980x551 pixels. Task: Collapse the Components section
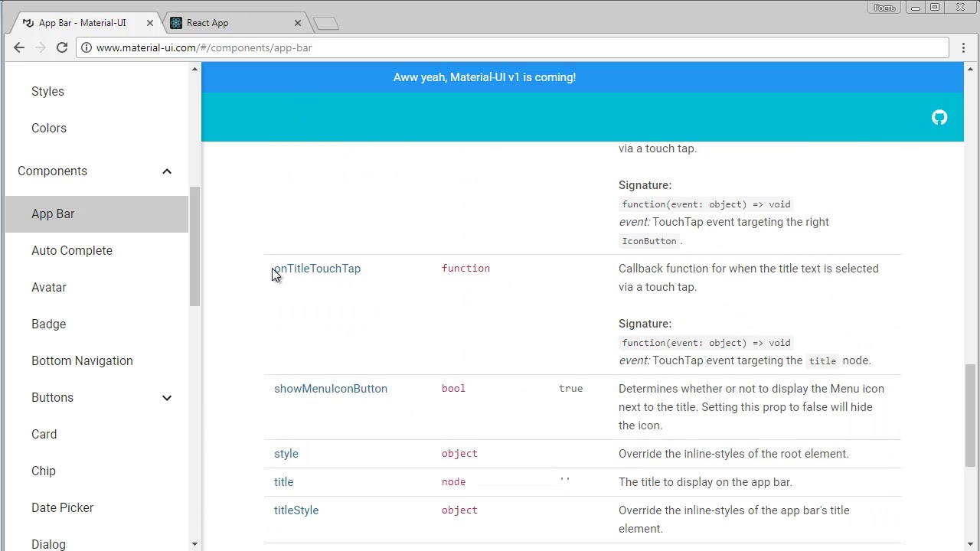click(167, 171)
